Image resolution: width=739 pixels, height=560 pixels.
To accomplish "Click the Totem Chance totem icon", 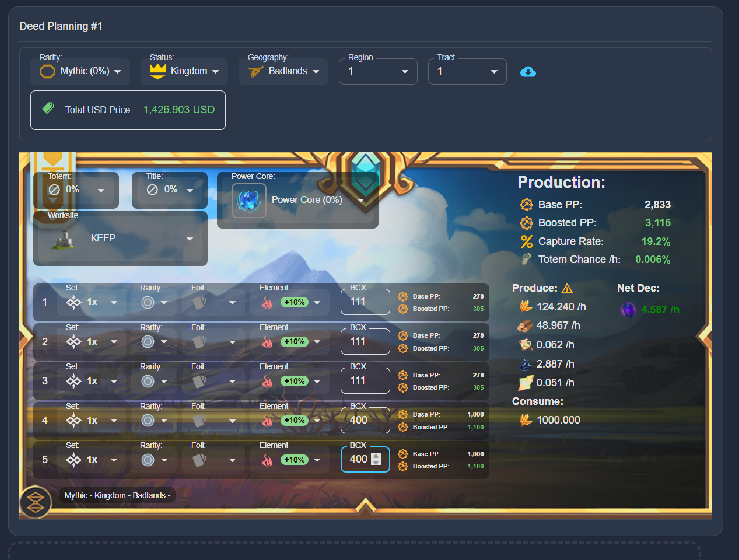I will (x=527, y=260).
